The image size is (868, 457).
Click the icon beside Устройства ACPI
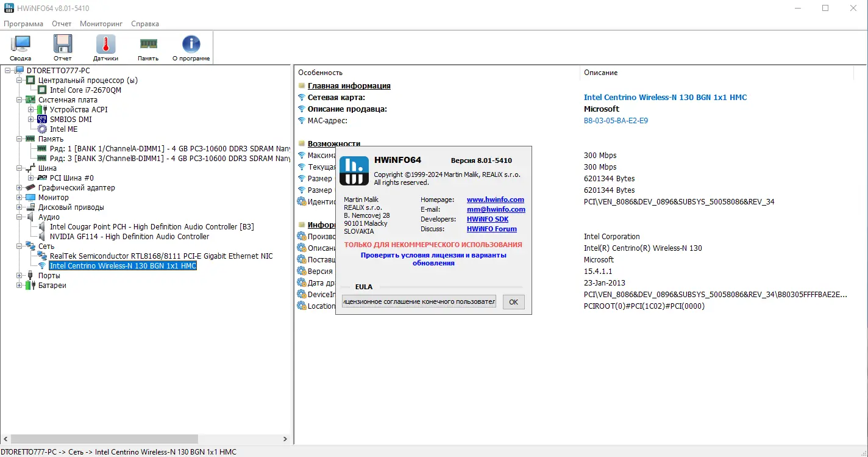(x=43, y=109)
